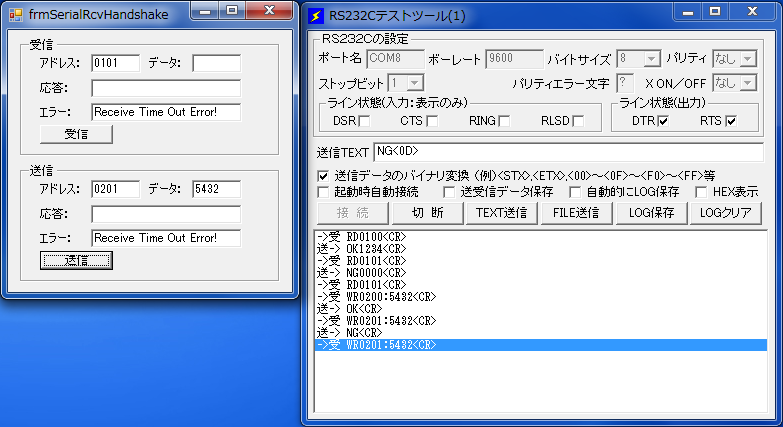Click the TEXT送信 button

(x=501, y=213)
